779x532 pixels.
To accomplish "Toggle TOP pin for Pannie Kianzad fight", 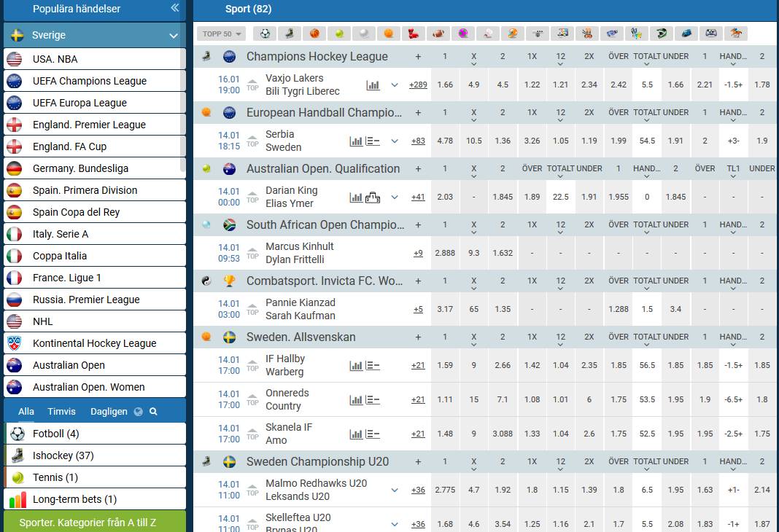I will 252,310.
